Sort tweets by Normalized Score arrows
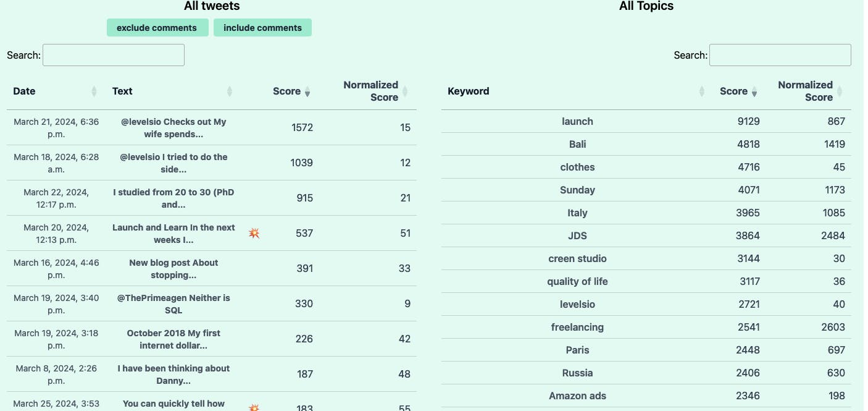 405,91
